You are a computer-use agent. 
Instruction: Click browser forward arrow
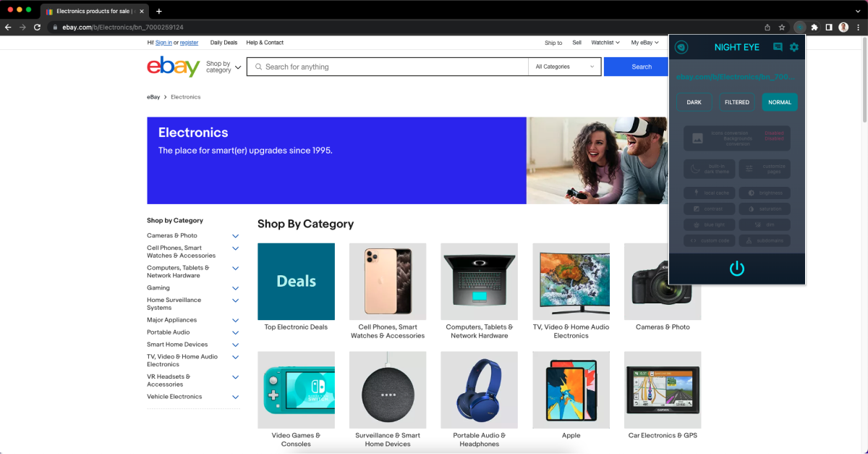(x=23, y=28)
